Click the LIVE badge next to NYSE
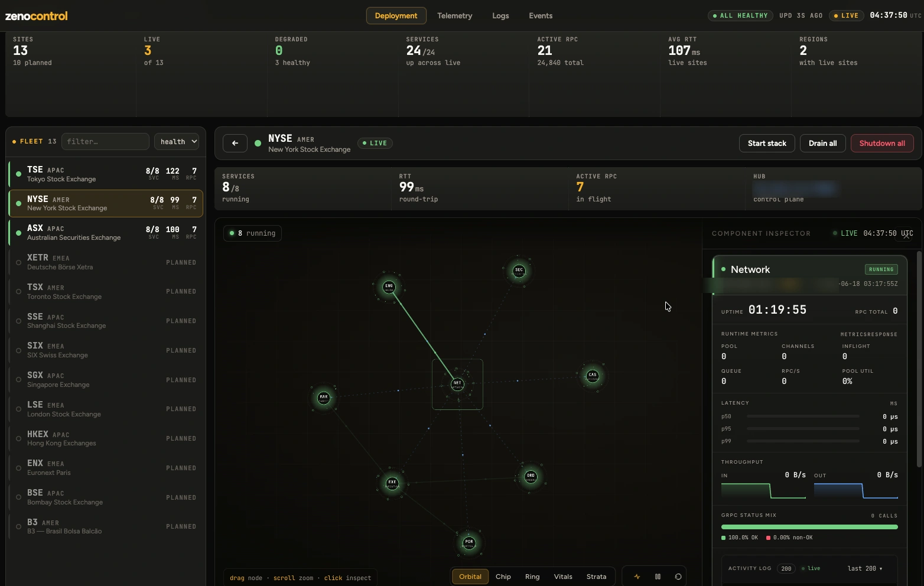 pos(375,143)
